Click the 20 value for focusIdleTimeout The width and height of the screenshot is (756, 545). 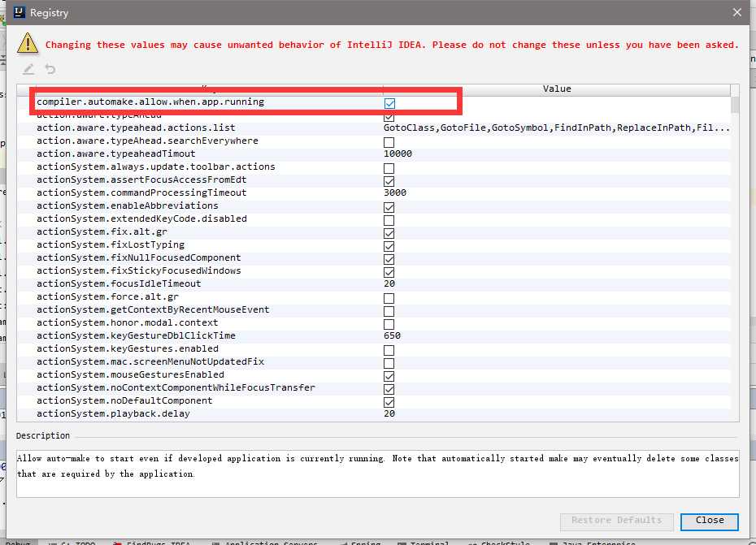(x=389, y=283)
